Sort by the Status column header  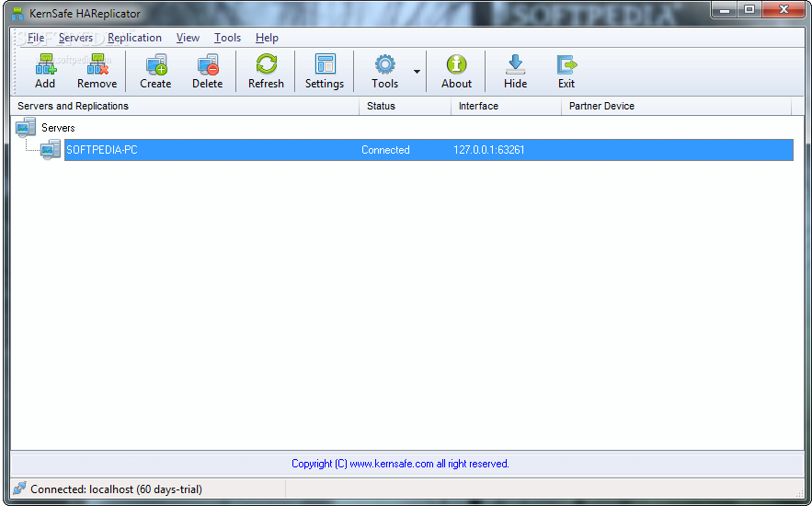tap(405, 106)
